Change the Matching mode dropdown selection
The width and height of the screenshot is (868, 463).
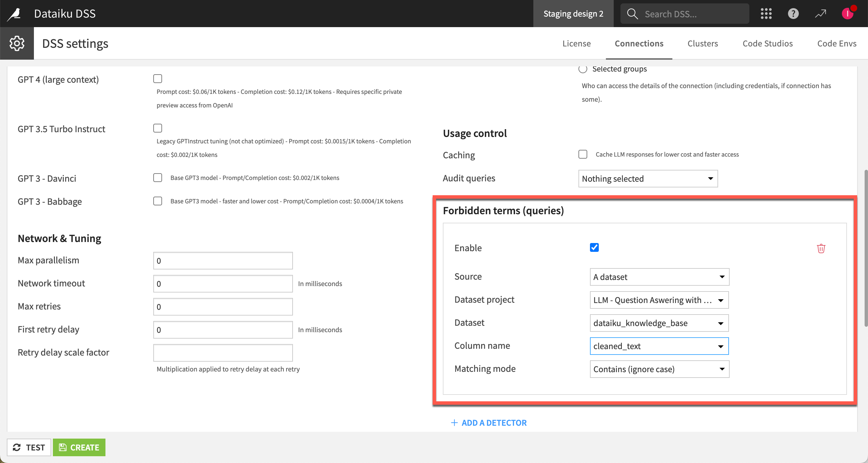[659, 369]
